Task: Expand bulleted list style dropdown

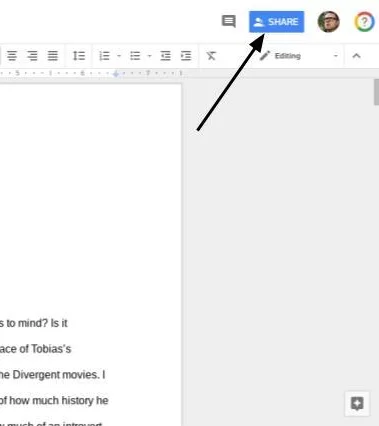Action: [149, 56]
